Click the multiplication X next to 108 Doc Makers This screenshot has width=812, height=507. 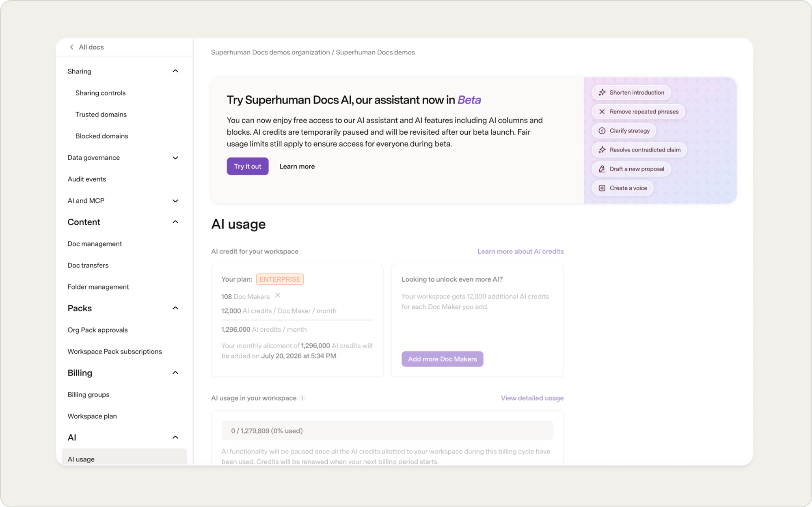click(278, 296)
